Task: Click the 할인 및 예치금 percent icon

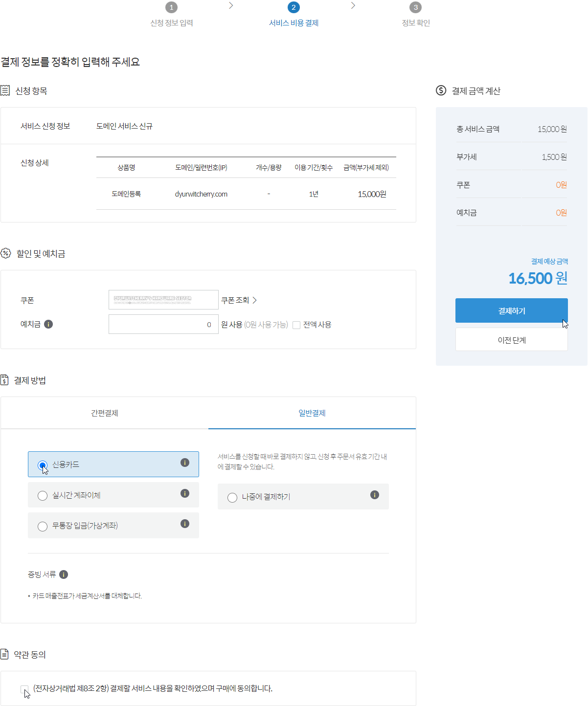Action: coord(5,253)
